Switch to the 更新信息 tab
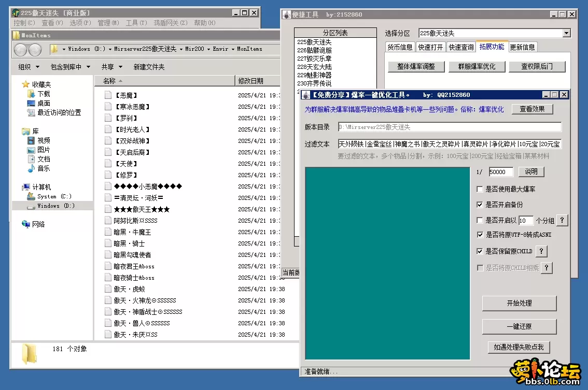Viewport: 588px width, 390px height. pyautogui.click(x=522, y=47)
